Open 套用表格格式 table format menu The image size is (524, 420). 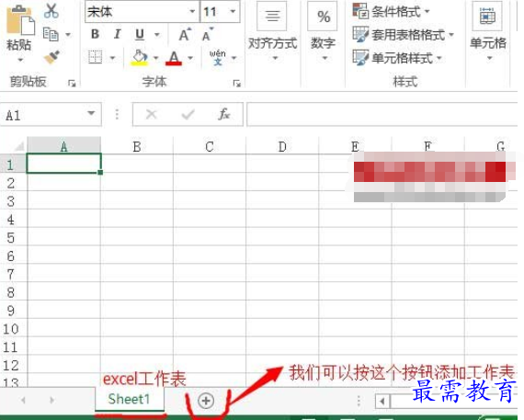(x=404, y=34)
